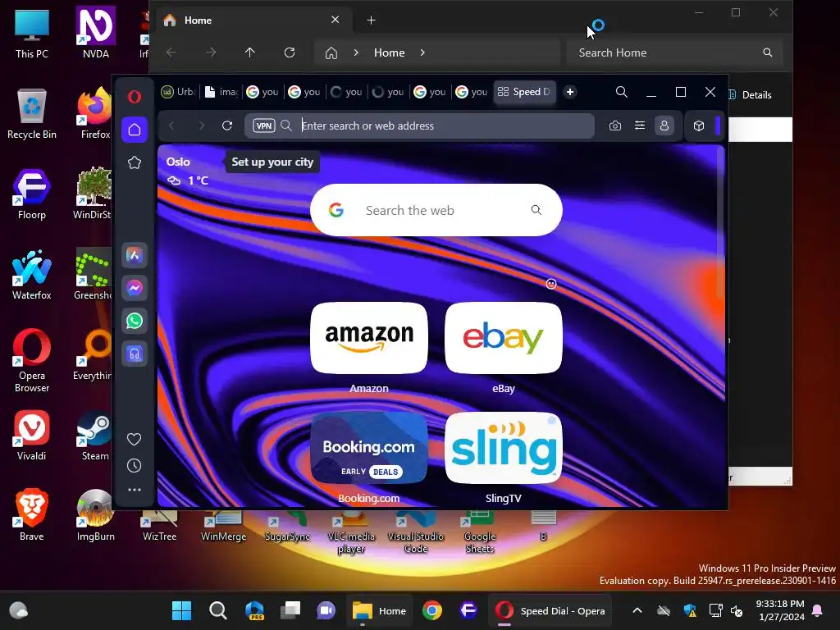
Task: Open SlingTV speed dial tile
Action: click(x=504, y=448)
